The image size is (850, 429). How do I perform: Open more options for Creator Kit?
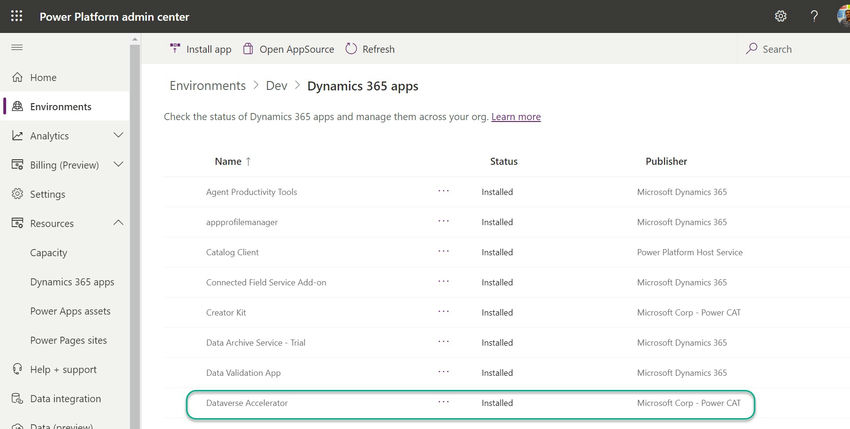coord(443,313)
